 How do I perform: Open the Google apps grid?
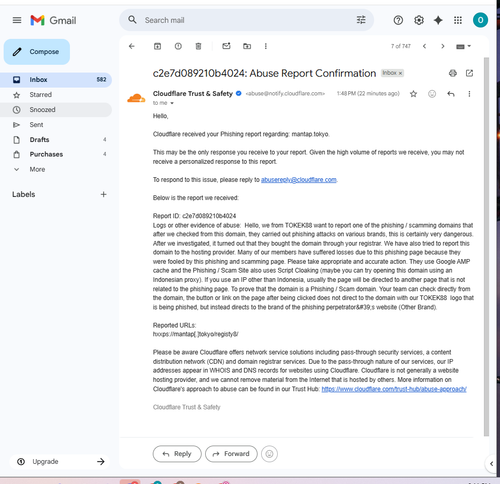pyautogui.click(x=458, y=20)
